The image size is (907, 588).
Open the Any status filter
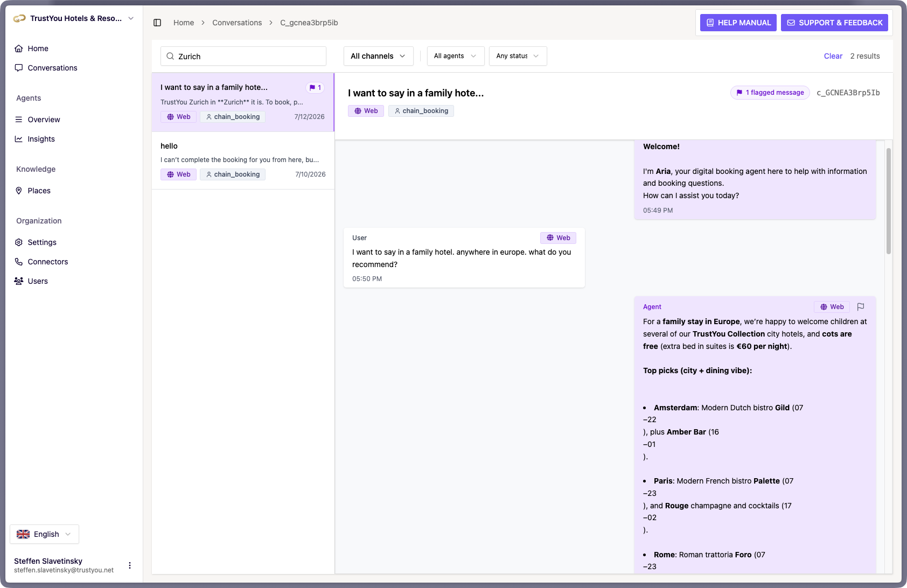click(518, 56)
